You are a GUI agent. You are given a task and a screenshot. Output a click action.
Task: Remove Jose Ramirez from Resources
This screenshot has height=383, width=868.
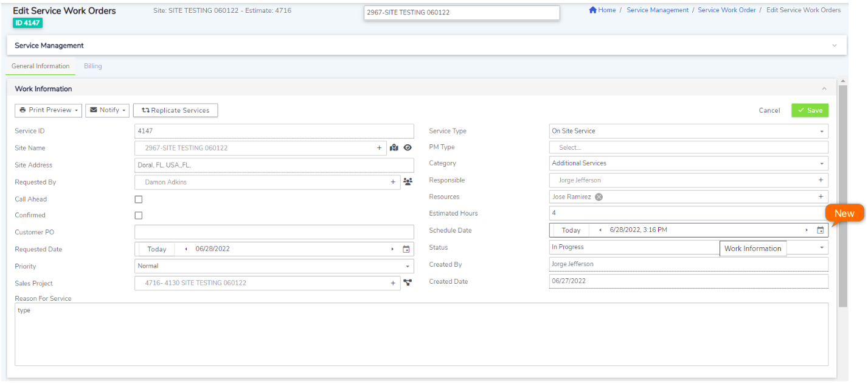(x=599, y=197)
